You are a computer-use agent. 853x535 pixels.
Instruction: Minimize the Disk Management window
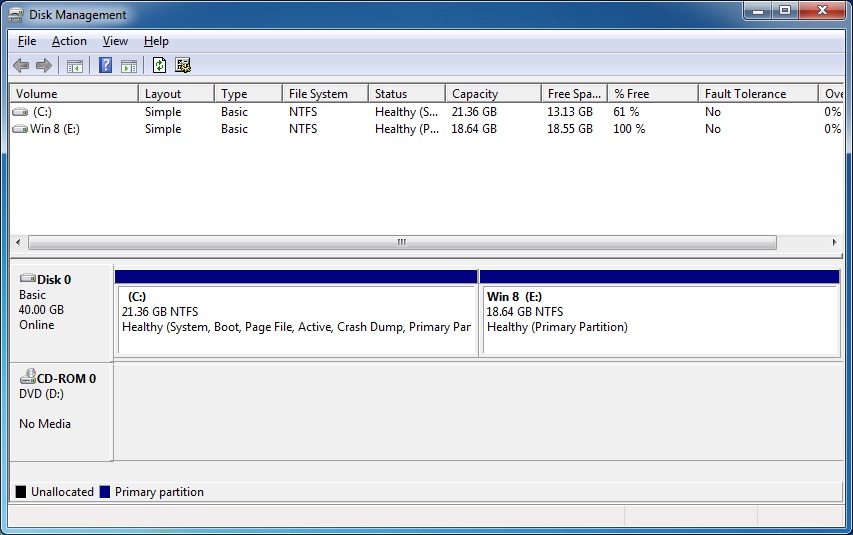tap(758, 10)
